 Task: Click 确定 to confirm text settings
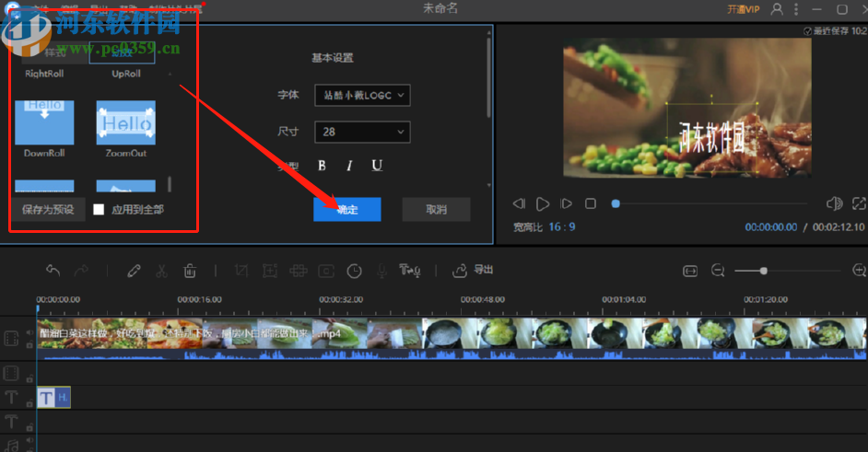click(347, 209)
